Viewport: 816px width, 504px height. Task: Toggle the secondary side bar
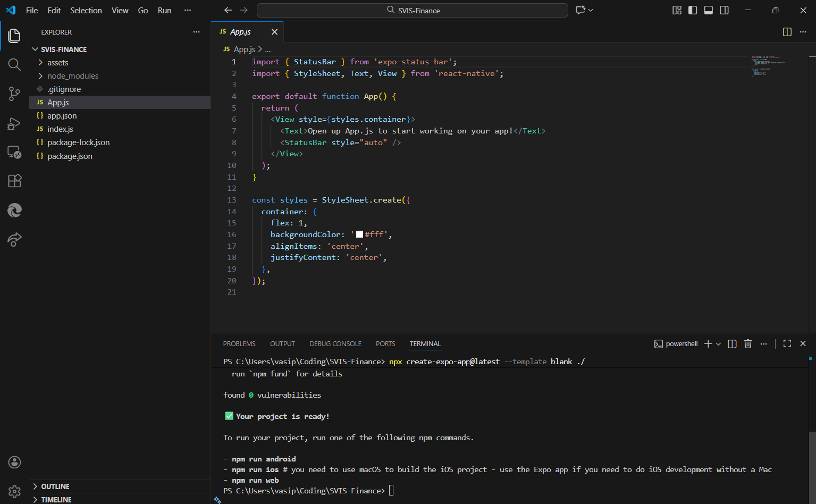[x=724, y=10]
